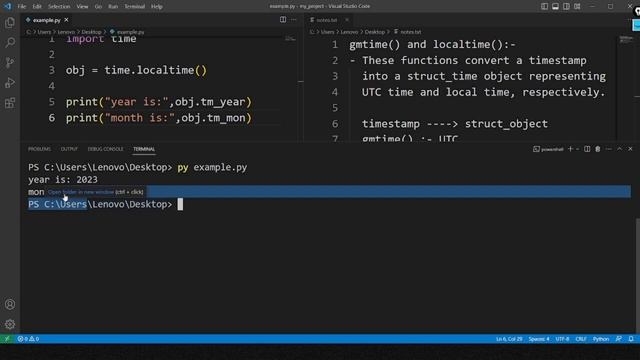Click 'timestamp ----> struct_object' in notes.txt
Image resolution: width=640 pixels, height=360 pixels.
point(455,124)
